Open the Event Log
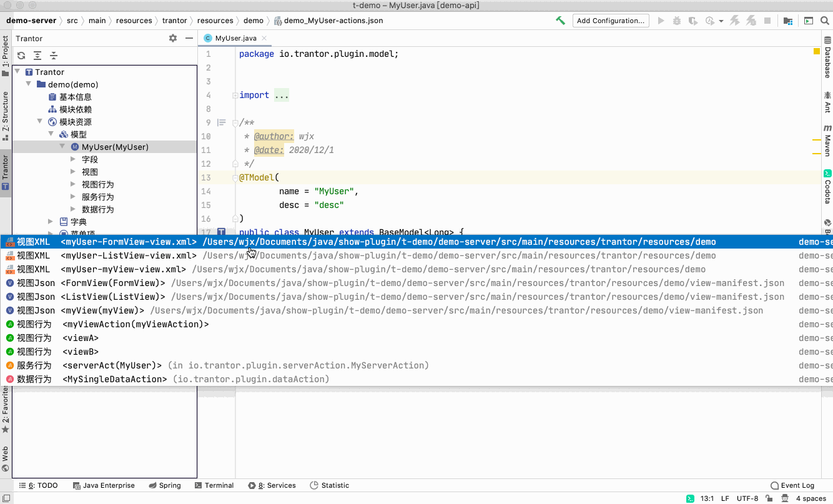 click(x=792, y=485)
